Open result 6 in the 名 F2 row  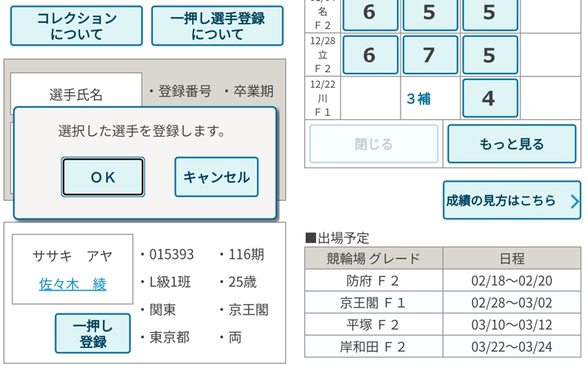pyautogui.click(x=370, y=13)
